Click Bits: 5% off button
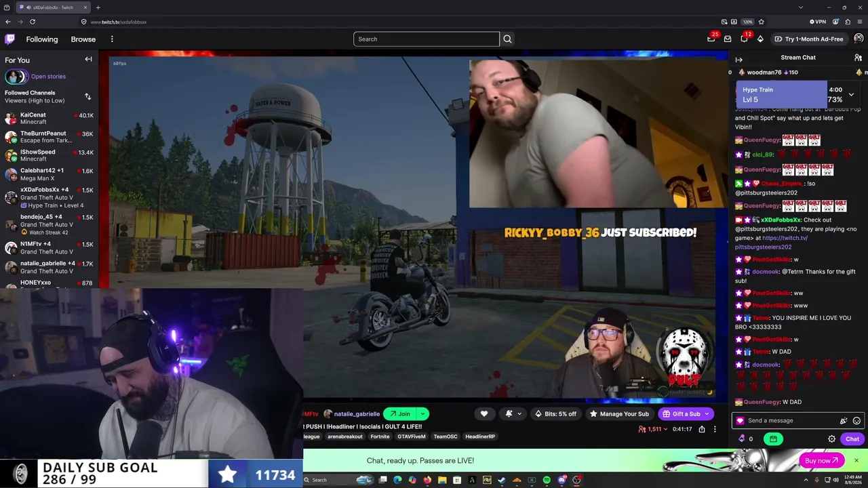This screenshot has height=488, width=868. pos(556,414)
